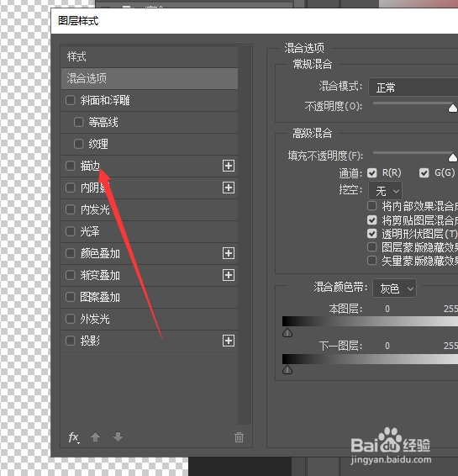
Task: Enable 图案叠加 checkbox
Action: tap(70, 297)
